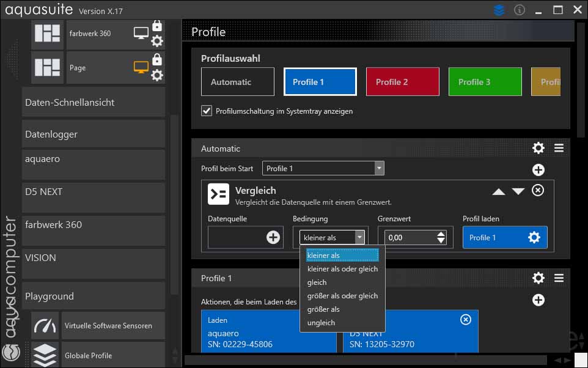Select the partially visible yellow profile button
The image size is (588, 368).
546,82
